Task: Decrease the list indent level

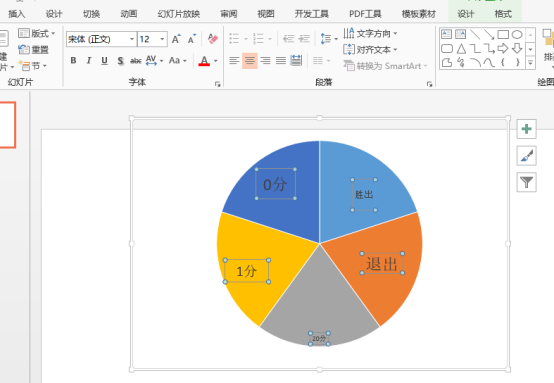Action: 289,39
